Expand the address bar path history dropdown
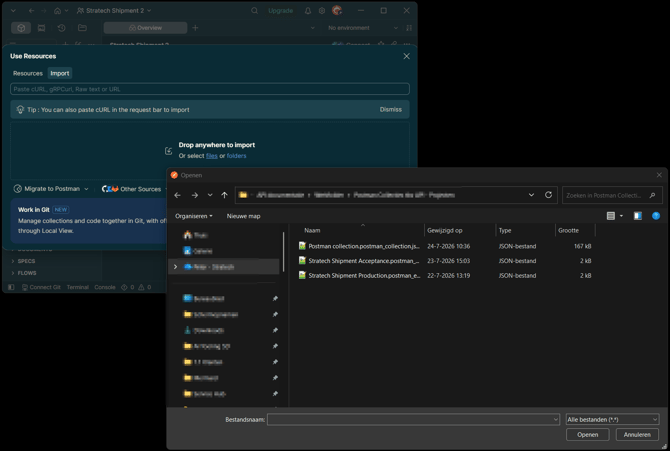Viewport: 670px width, 451px height. pyautogui.click(x=531, y=195)
